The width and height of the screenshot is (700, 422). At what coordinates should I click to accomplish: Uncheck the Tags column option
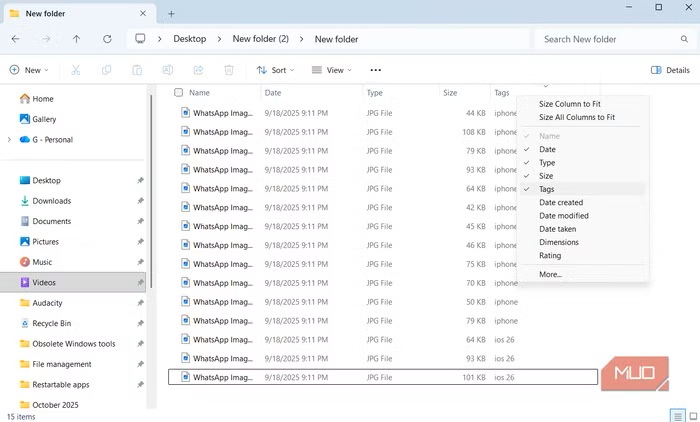[x=547, y=189]
